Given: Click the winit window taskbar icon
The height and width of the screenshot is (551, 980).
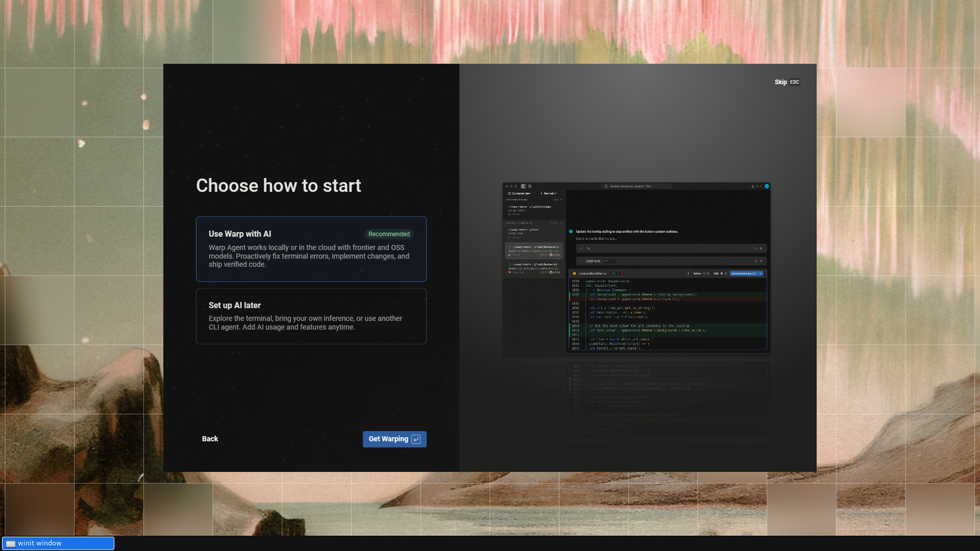Looking at the screenshot, I should pyautogui.click(x=10, y=543).
